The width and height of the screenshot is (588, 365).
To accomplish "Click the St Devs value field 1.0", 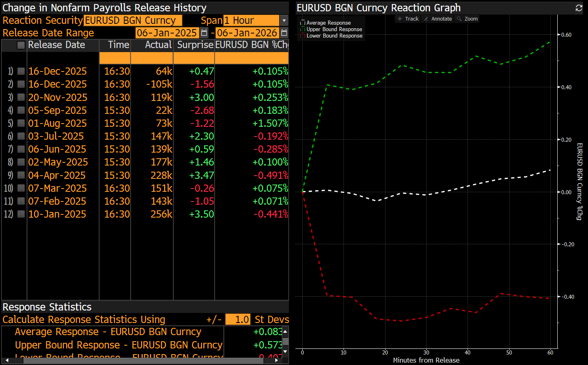I will click(238, 319).
